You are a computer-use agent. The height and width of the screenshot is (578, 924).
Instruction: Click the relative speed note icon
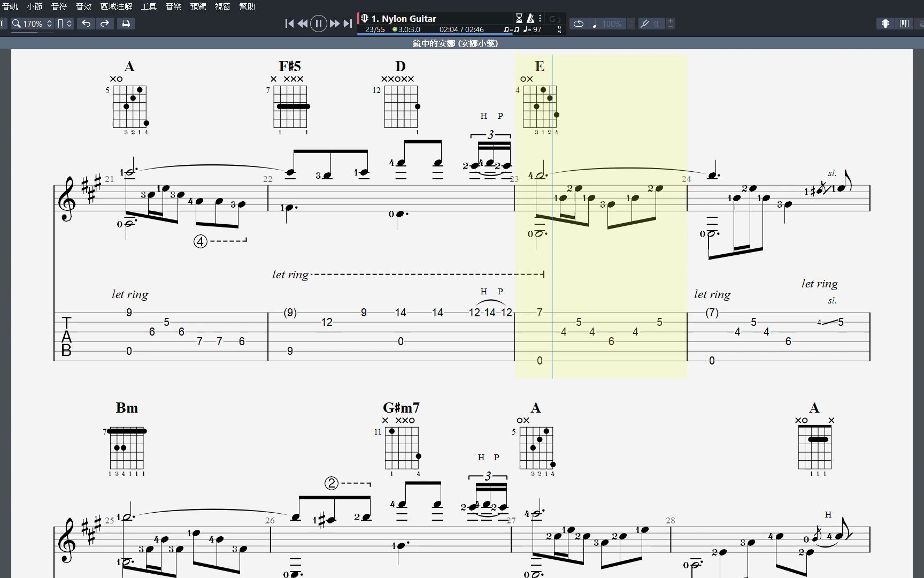pyautogui.click(x=595, y=24)
